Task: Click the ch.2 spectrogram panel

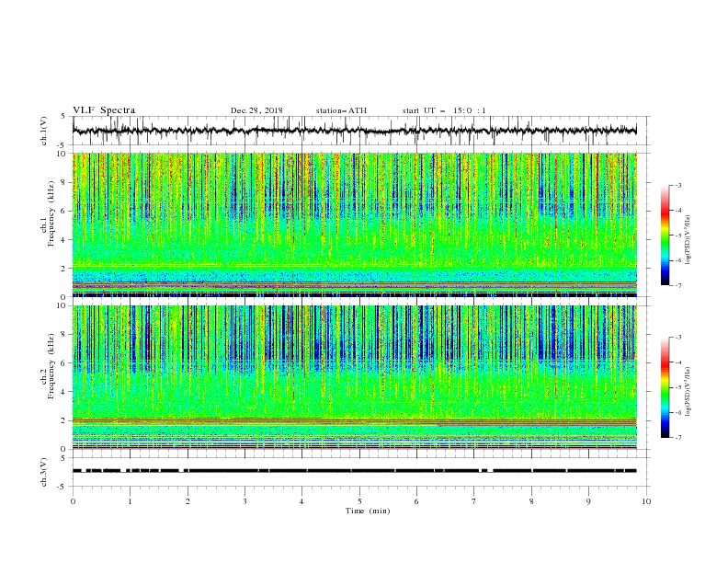Action: click(x=354, y=377)
